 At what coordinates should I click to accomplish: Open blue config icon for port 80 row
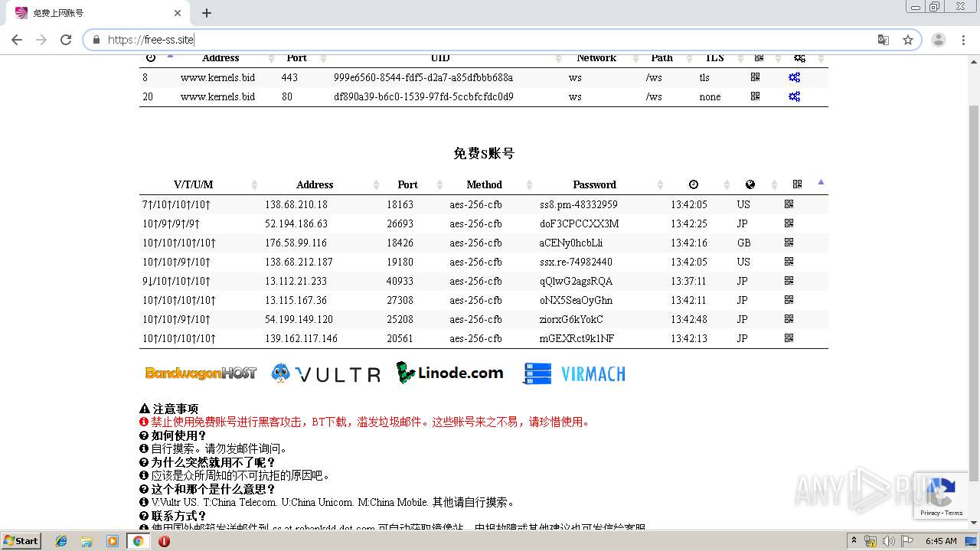pos(794,96)
